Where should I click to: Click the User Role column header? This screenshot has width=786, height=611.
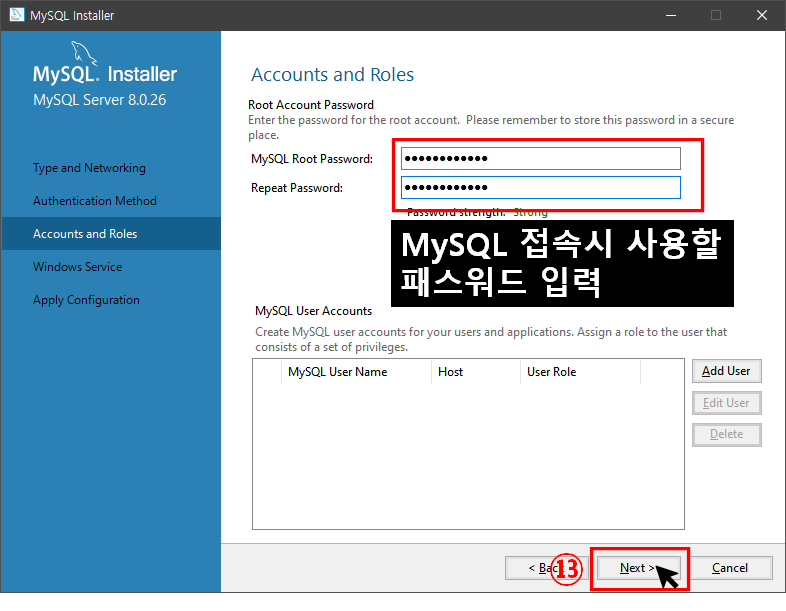[x=580, y=372]
